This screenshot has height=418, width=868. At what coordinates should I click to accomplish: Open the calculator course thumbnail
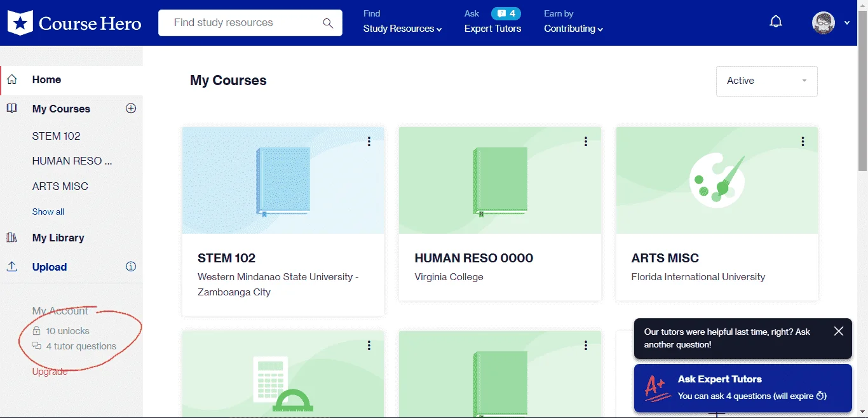coord(283,374)
